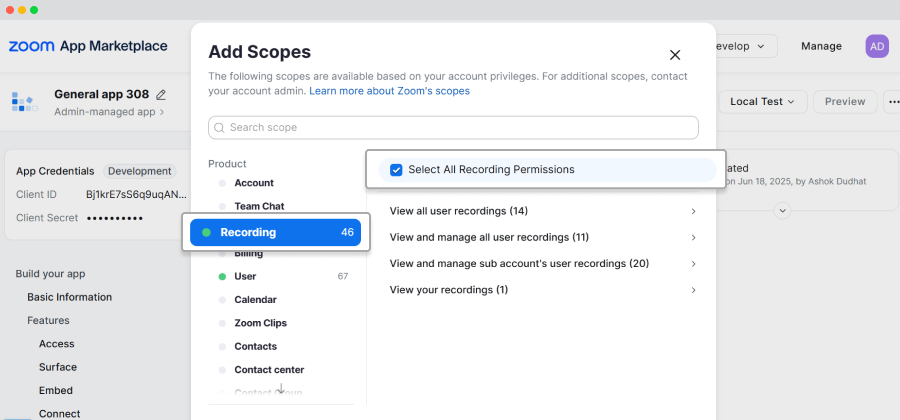Click the Client ID value Bj1krE7sS6q9uqAN...
This screenshot has height=420, width=900.
[x=137, y=195]
